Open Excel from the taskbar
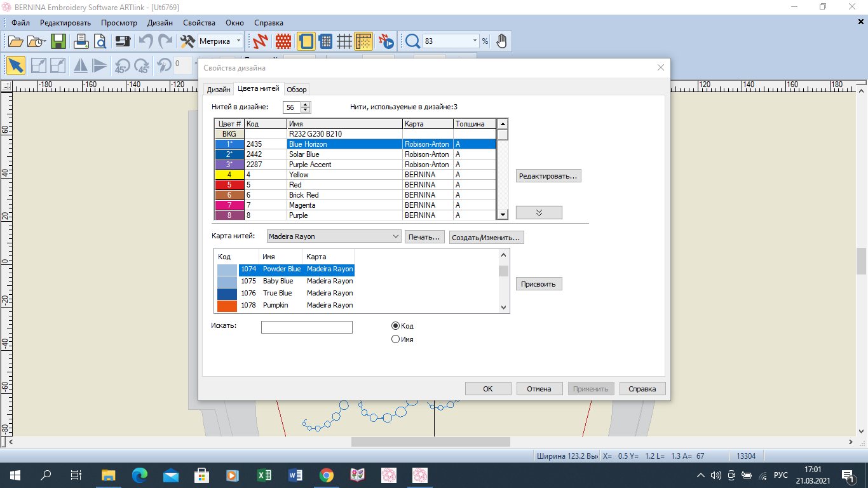The height and width of the screenshot is (488, 868). pos(264,475)
